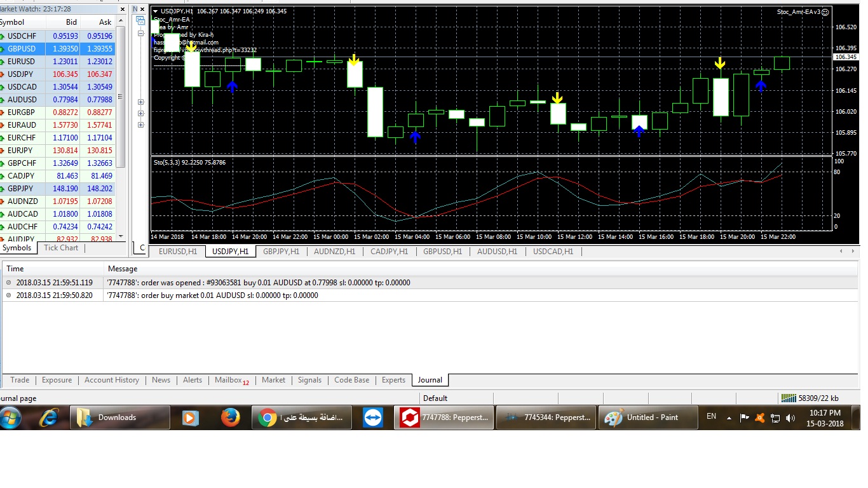Open the GBPJPY,H1 chart tab
868x488 pixels.
(281, 252)
